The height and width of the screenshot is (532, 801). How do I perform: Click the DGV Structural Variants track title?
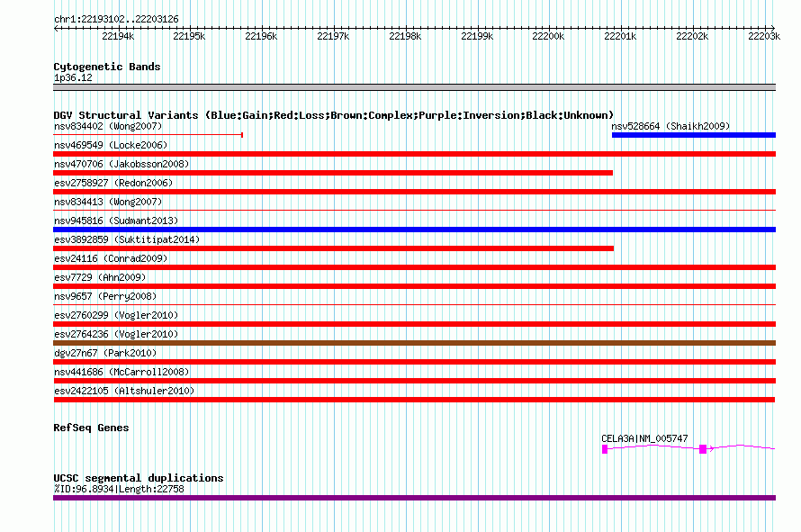click(x=333, y=115)
